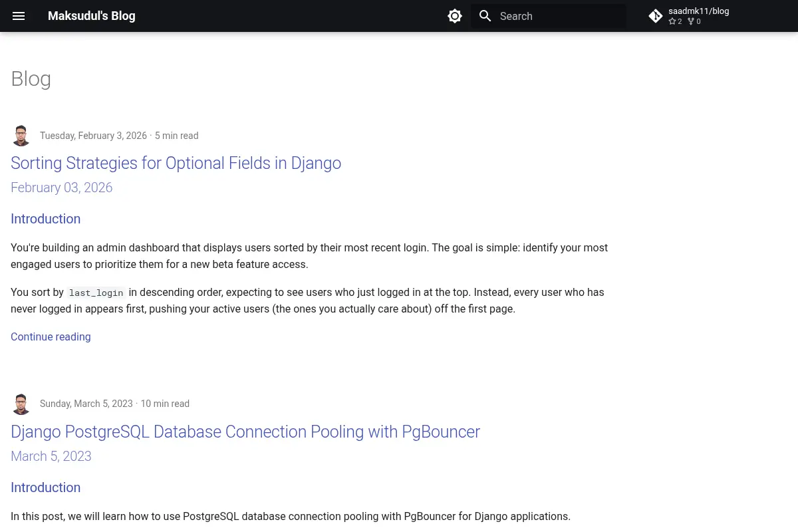Click the 5 min read label

click(176, 136)
